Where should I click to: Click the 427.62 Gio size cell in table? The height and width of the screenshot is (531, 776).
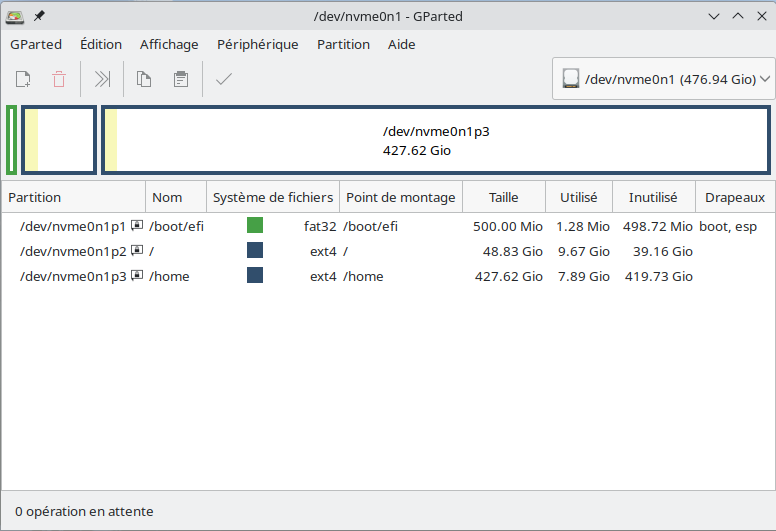click(509, 276)
